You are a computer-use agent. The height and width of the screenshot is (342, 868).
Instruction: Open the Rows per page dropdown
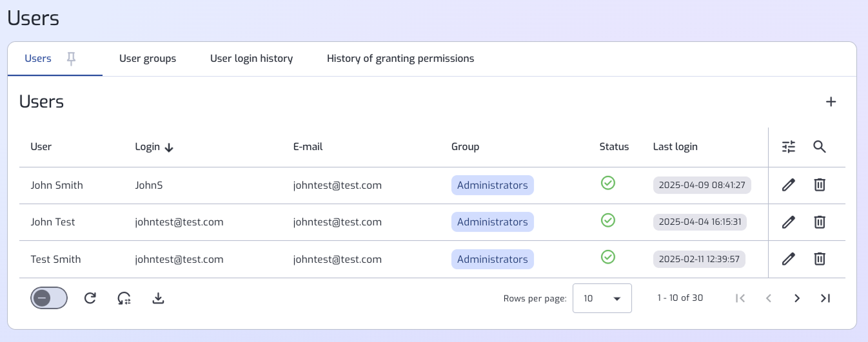[602, 298]
